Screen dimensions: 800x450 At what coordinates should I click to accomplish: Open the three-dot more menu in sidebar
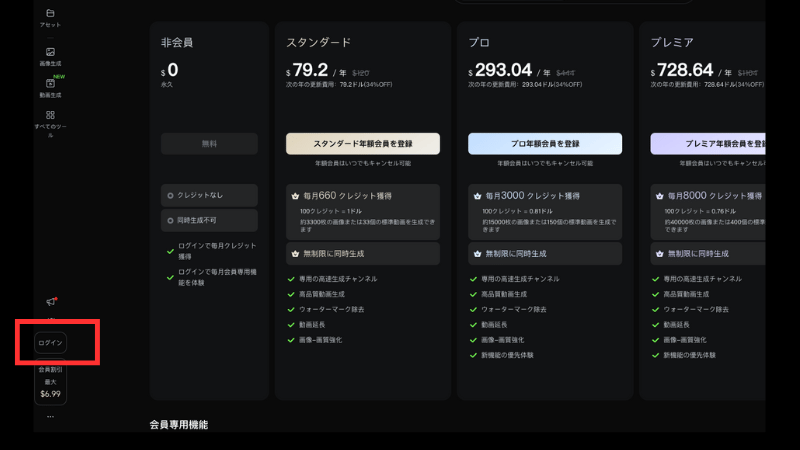[50, 416]
